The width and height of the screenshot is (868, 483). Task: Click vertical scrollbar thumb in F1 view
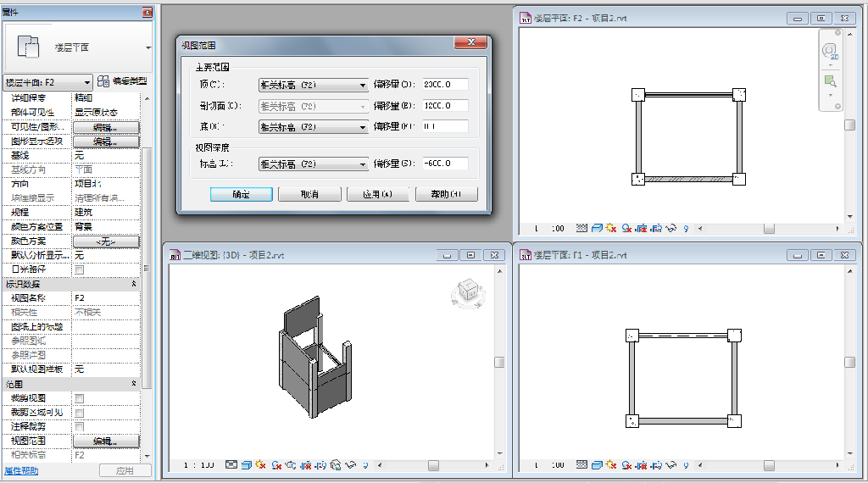(x=849, y=362)
